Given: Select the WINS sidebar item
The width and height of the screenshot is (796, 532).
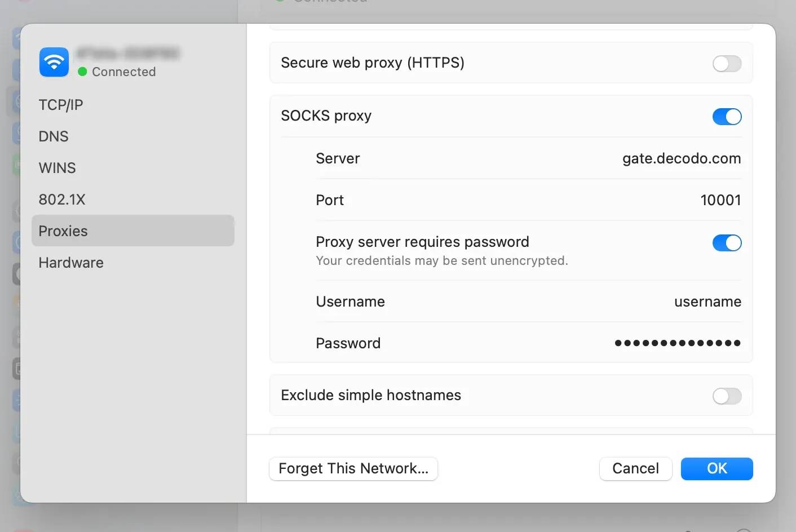Looking at the screenshot, I should click(x=57, y=168).
